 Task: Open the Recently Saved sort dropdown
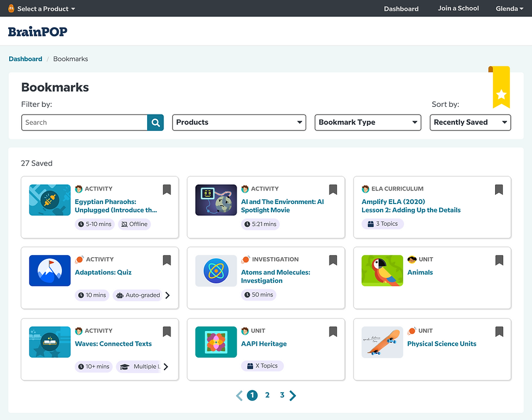(x=470, y=123)
